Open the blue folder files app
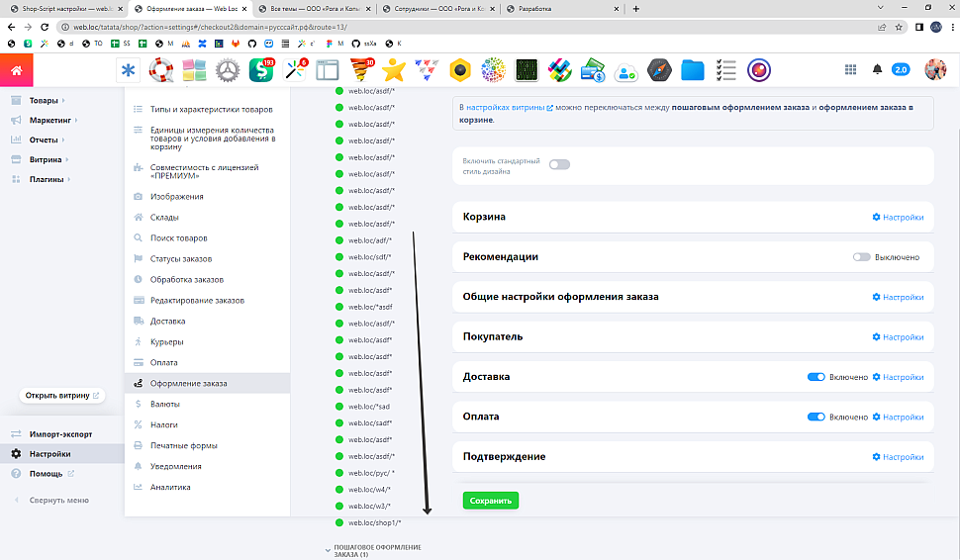This screenshot has height=560, width=960. point(693,70)
